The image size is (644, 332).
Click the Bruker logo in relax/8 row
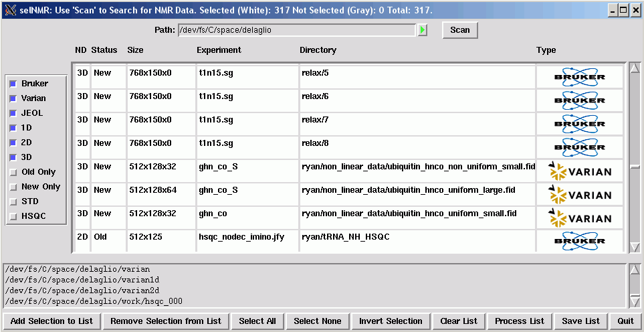[x=579, y=147]
